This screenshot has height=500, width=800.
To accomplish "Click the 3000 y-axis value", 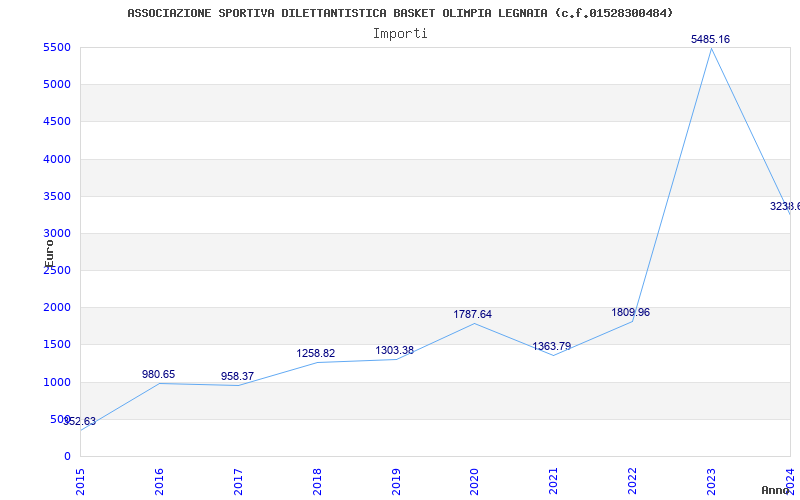I will (57, 233).
